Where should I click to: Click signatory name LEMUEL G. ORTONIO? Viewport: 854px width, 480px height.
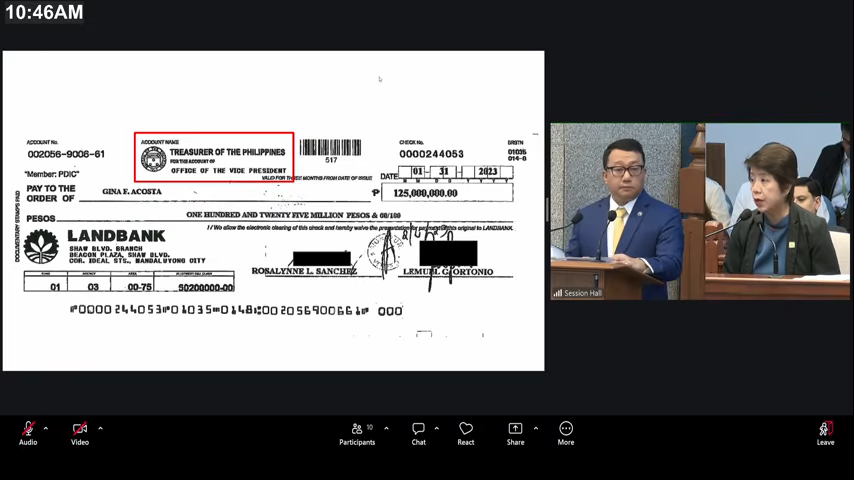pyautogui.click(x=448, y=271)
